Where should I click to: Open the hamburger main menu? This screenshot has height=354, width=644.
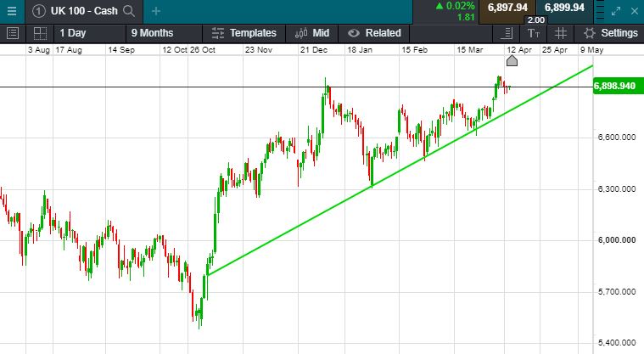click(x=11, y=10)
